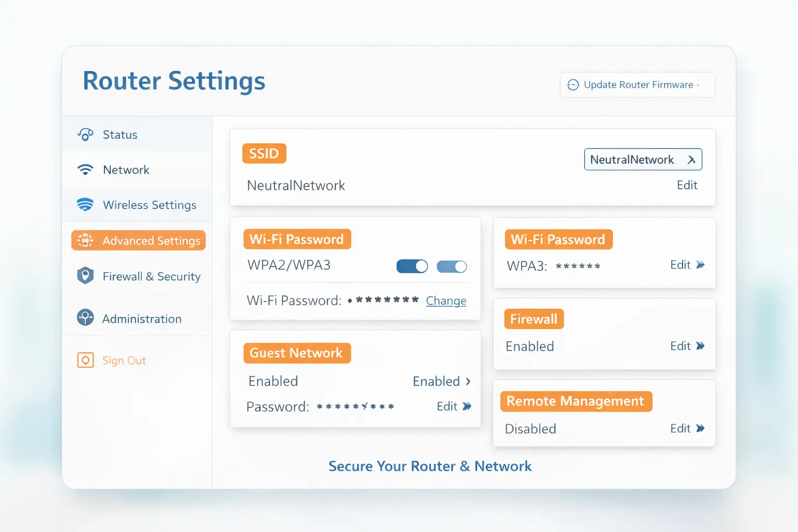Open the Advanced Settings section

pos(151,241)
